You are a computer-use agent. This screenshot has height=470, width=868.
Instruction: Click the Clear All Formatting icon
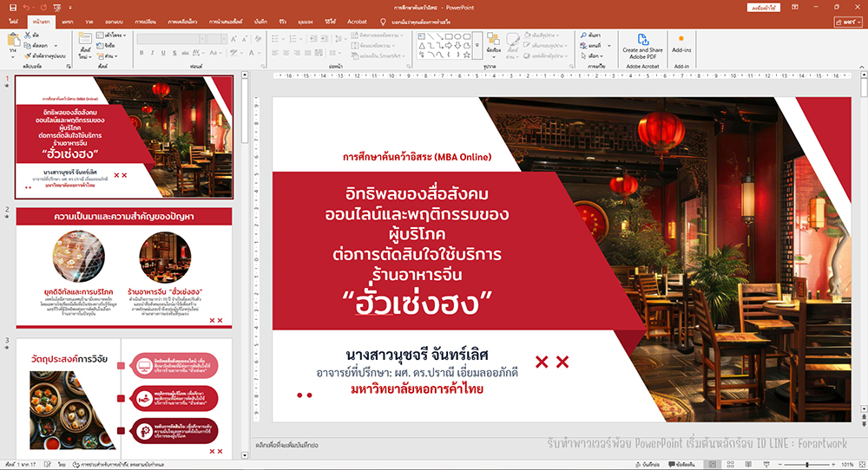tap(259, 39)
